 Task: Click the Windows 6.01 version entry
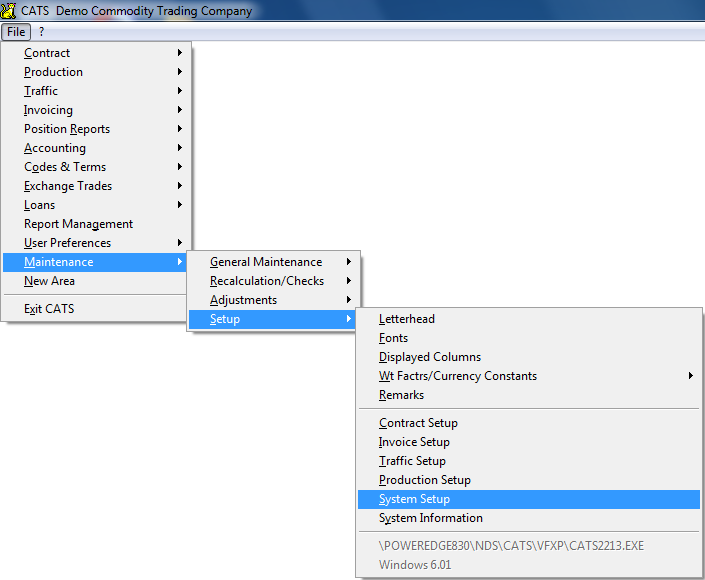pyautogui.click(x=529, y=565)
